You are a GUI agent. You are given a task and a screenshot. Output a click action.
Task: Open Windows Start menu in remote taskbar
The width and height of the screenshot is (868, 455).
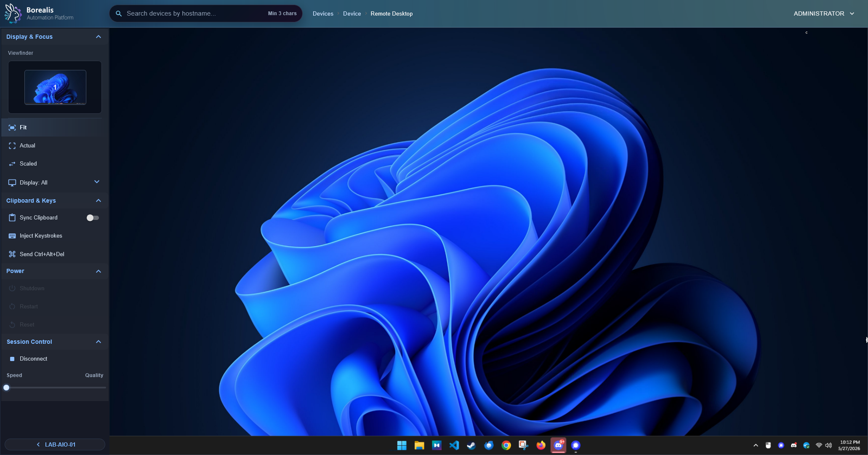(x=402, y=445)
